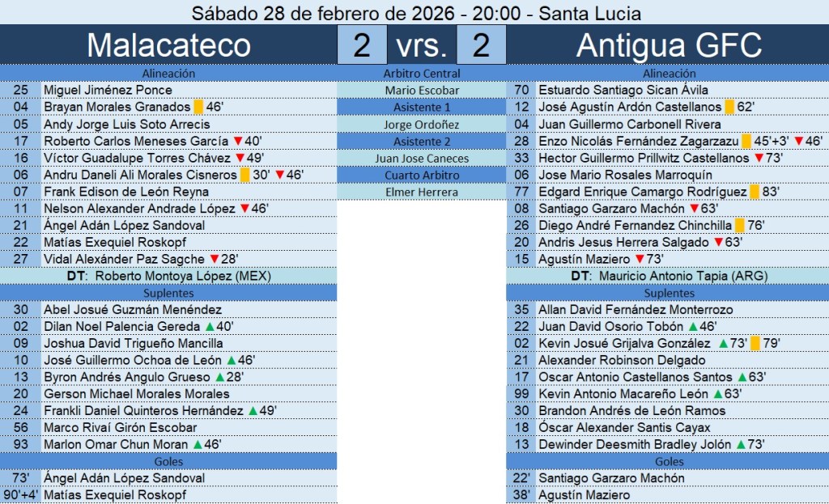Screen dimensions: 829x504
Task: Select central referee name Mario Escobar
Action: click(422, 91)
